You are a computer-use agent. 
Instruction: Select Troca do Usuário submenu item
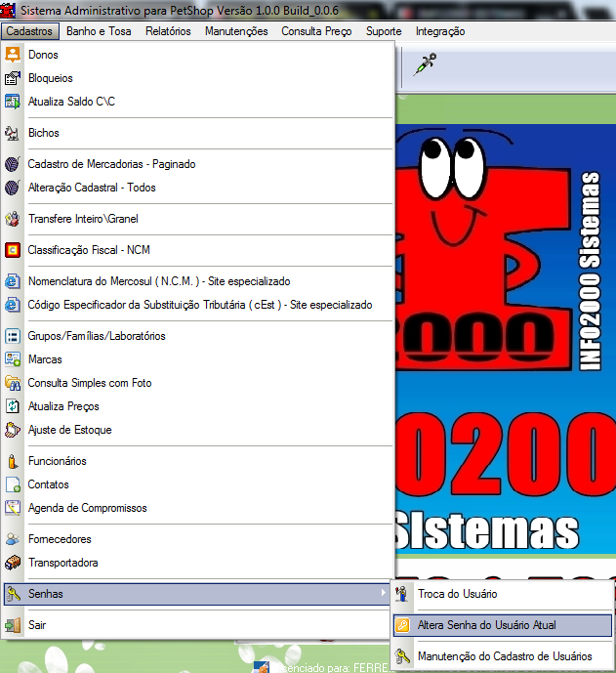tap(503, 594)
